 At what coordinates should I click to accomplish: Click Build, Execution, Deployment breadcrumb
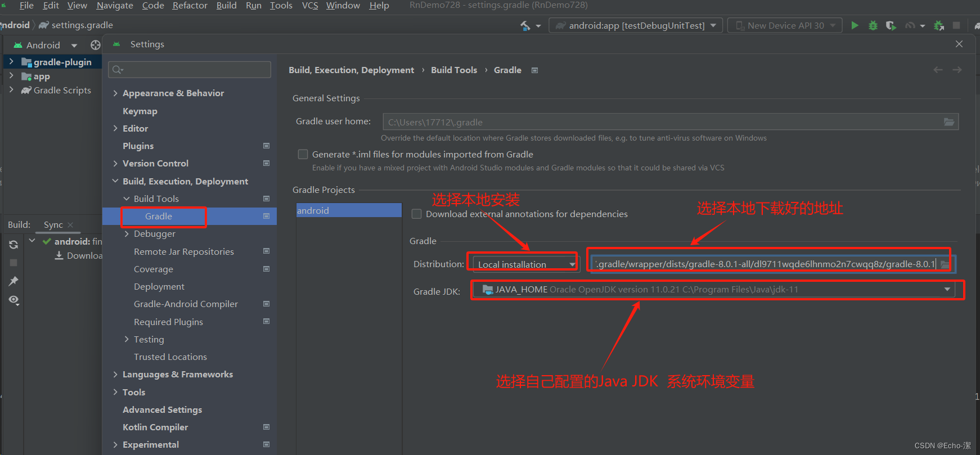click(351, 70)
